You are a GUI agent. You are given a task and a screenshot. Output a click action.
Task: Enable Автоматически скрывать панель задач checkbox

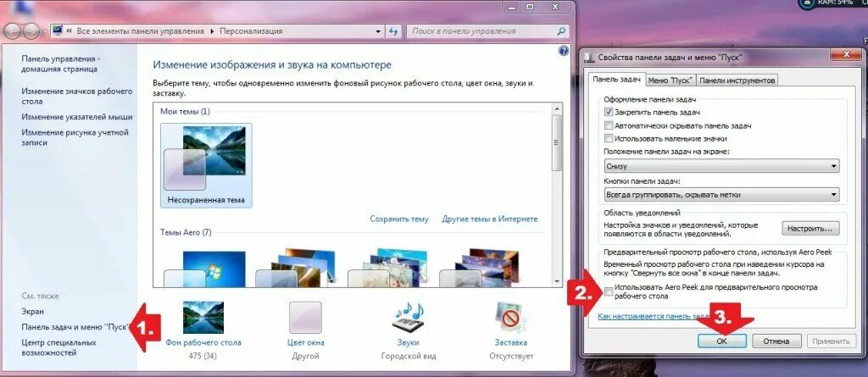click(x=609, y=125)
